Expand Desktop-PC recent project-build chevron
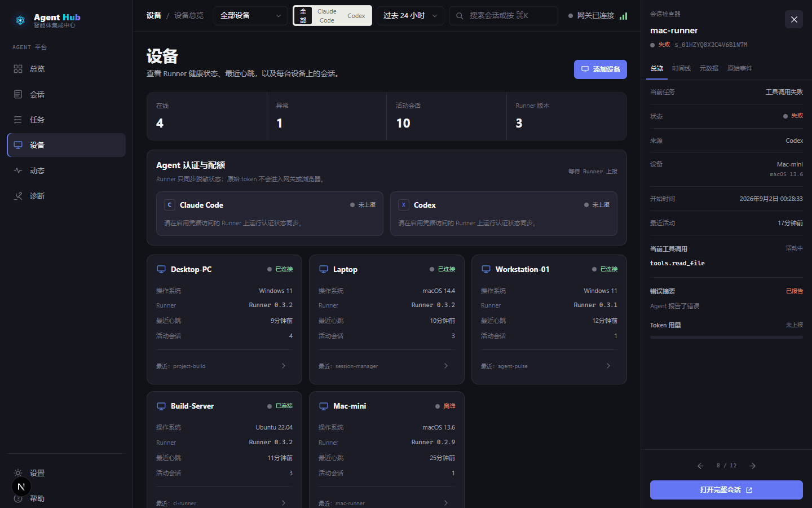 pos(284,366)
